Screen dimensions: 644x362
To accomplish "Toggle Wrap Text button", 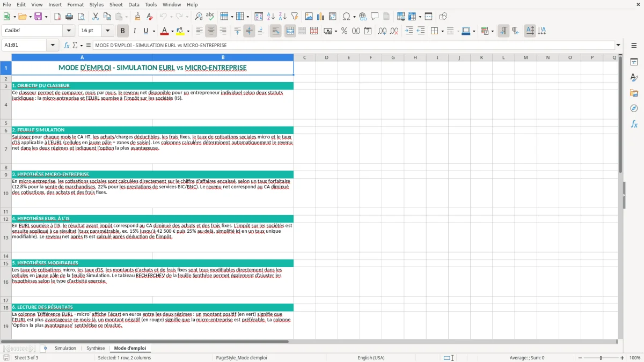I will coord(276,31).
